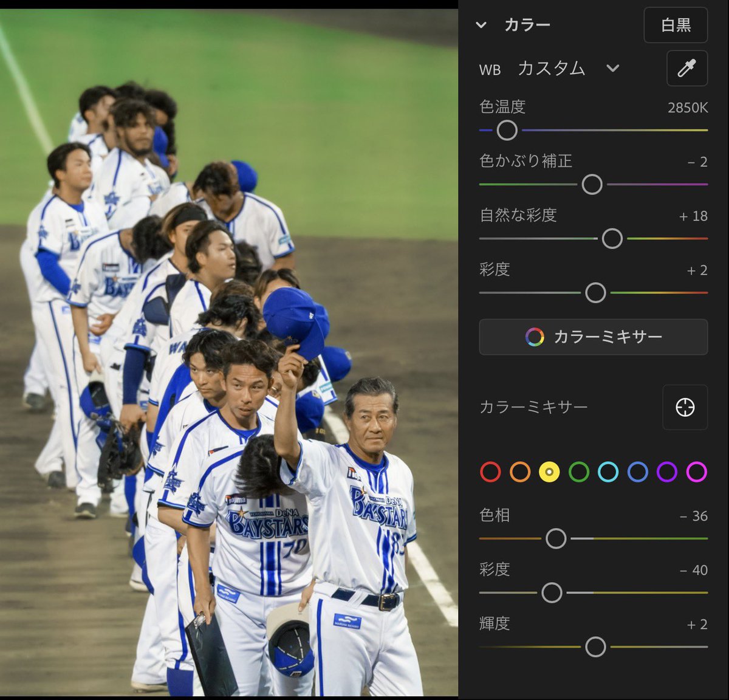
Task: Open the カラーミキサー button
Action: (594, 337)
